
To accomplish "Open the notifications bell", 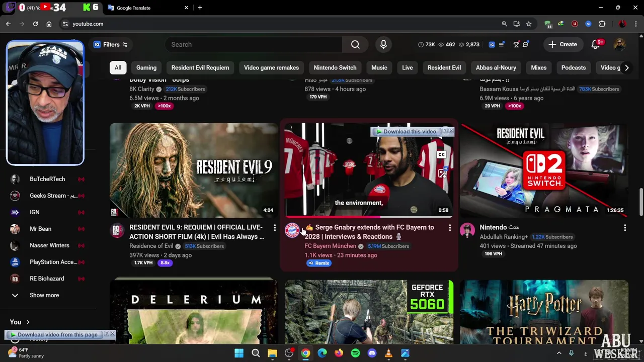I will click(x=596, y=44).
